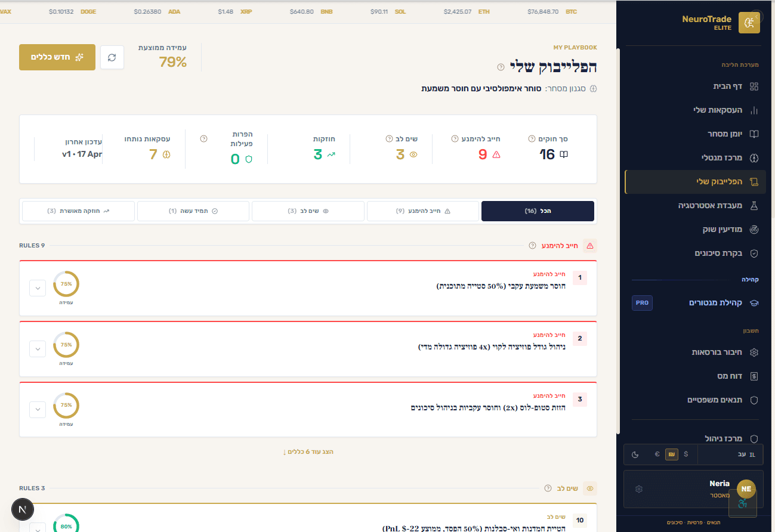
Task: Expand rule 1 with its chevron
Action: tap(38, 288)
